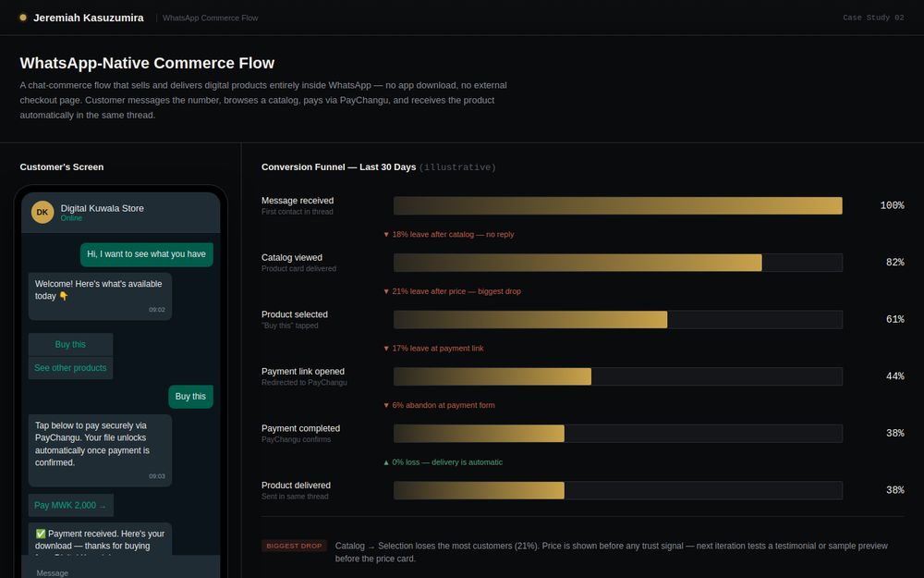This screenshot has height=578, width=924.
Task: Click the Message received funnel bar
Action: point(617,206)
